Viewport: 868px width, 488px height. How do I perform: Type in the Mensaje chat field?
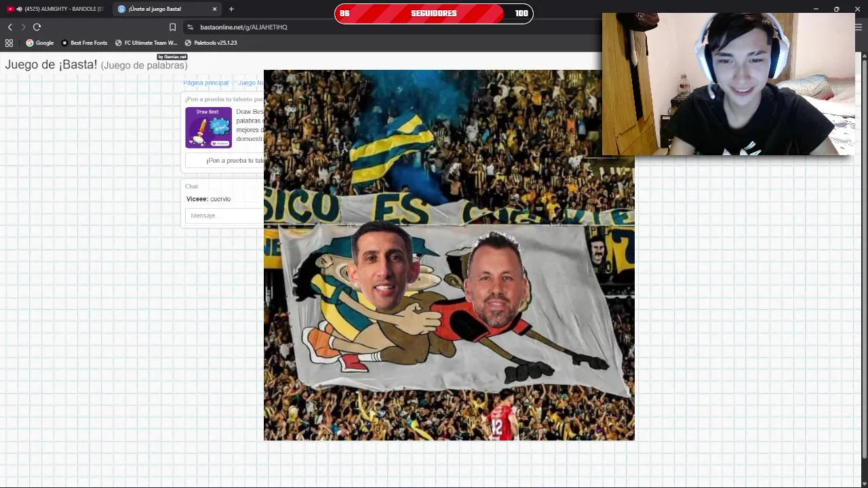pos(224,216)
